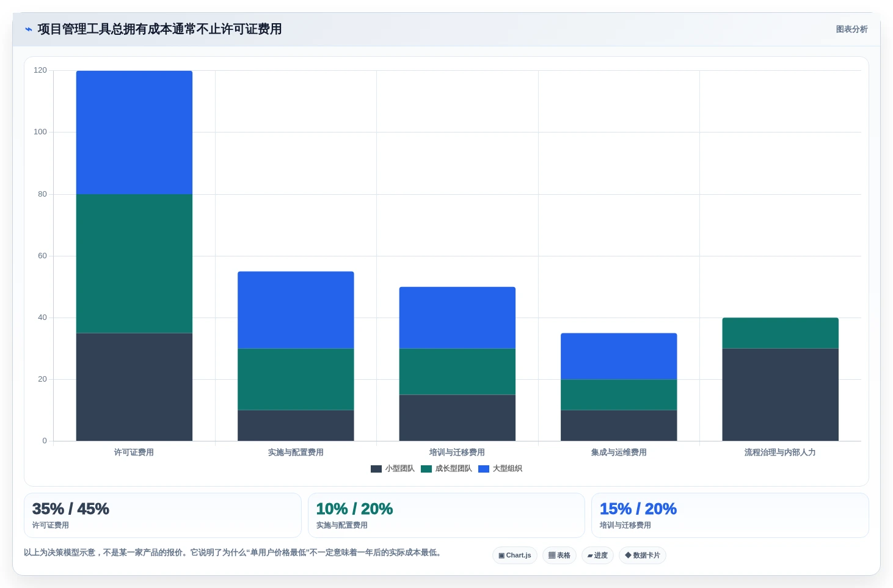Click the blue segment of 实施与配置费用 bar
Image resolution: width=893 pixels, height=588 pixels.
click(x=296, y=310)
